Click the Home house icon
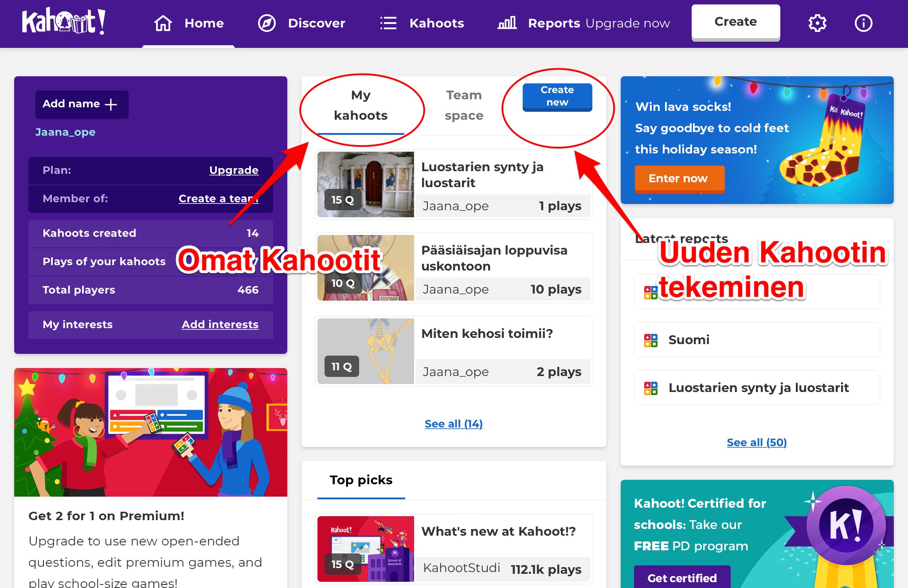Viewport: 908px width, 588px height. pyautogui.click(x=163, y=23)
